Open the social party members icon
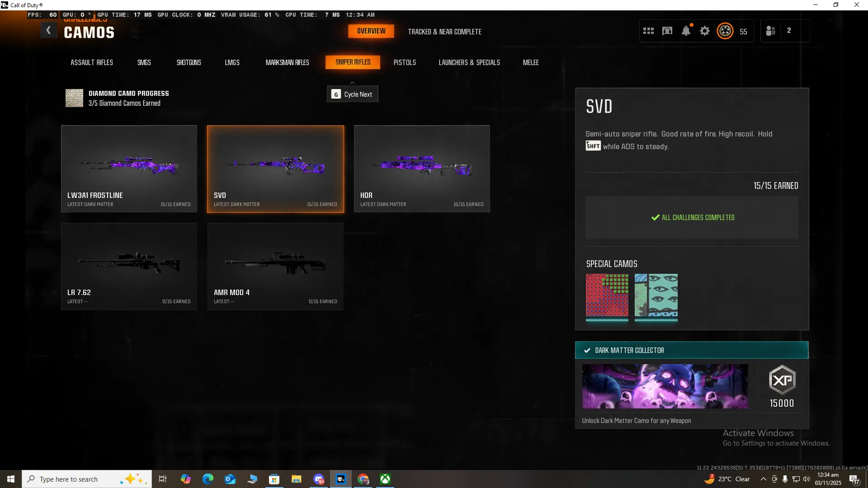 tap(771, 31)
